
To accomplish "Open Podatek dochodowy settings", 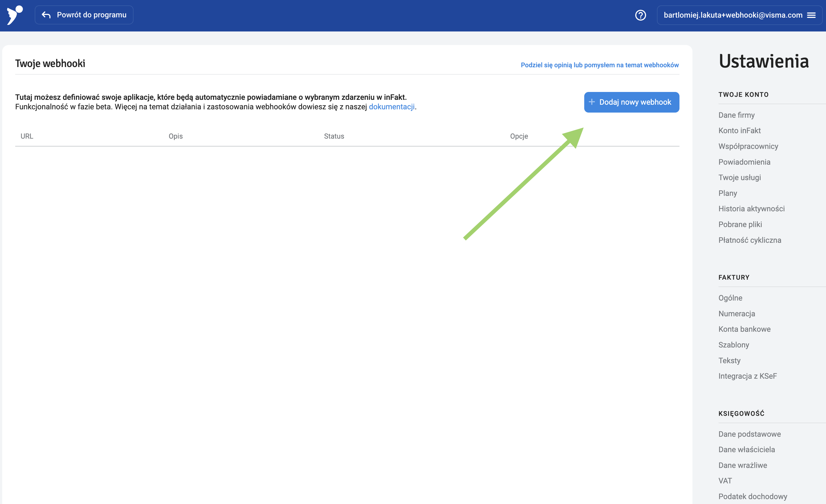I will 752,496.
